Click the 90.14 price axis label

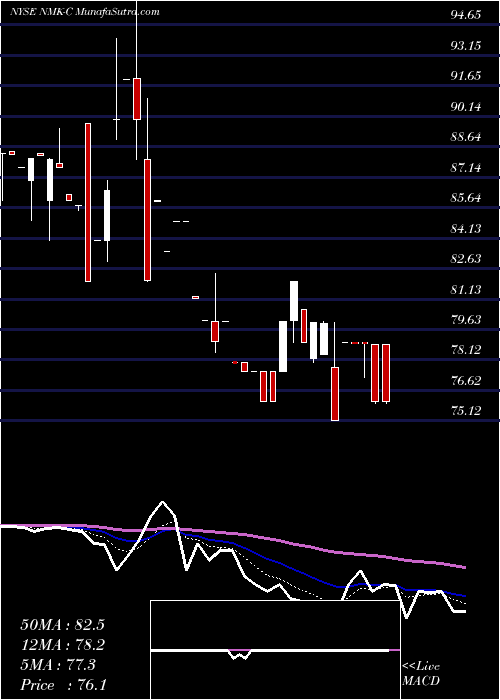[x=466, y=107]
